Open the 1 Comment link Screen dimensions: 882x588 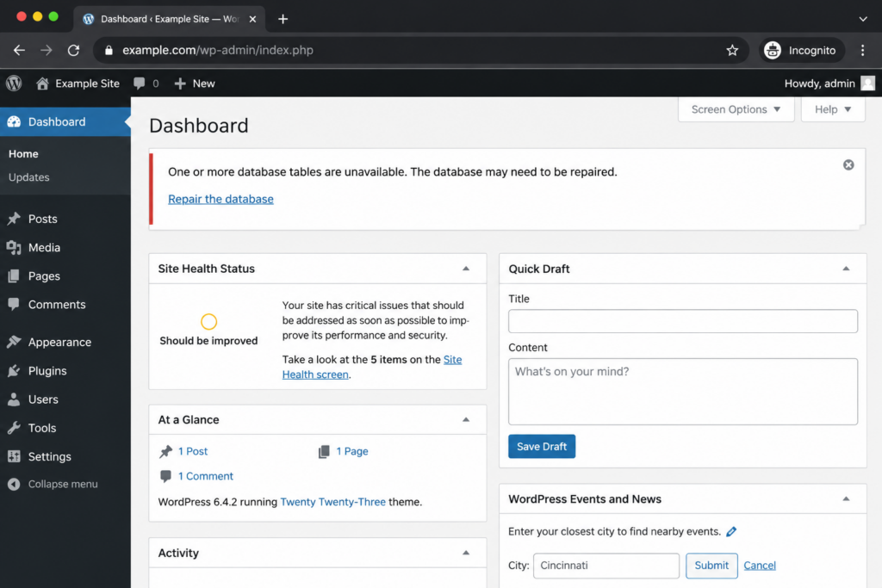pyautogui.click(x=205, y=476)
